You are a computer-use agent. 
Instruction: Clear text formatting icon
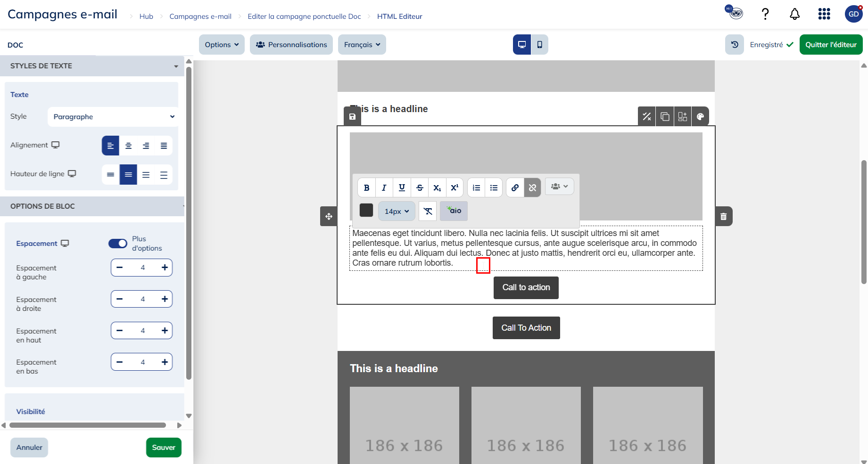click(x=428, y=211)
